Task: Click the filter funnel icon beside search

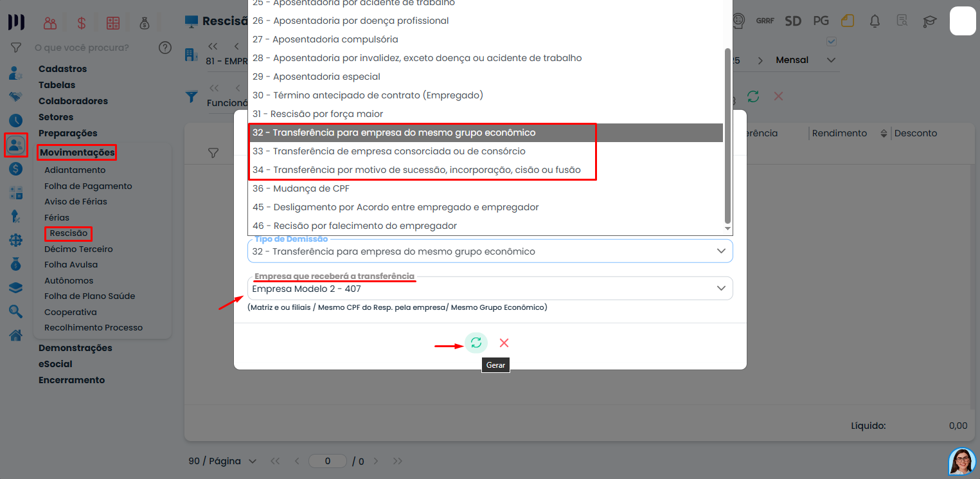Action: (x=16, y=48)
